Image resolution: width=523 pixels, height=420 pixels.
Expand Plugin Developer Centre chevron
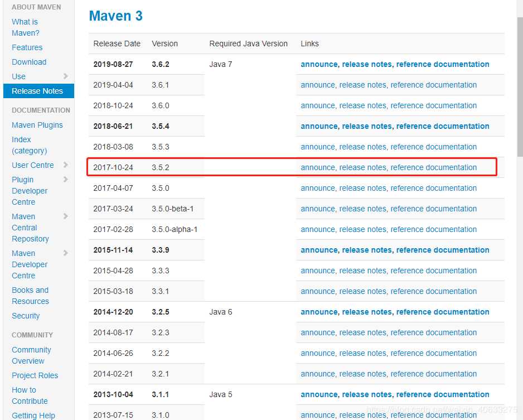point(66,180)
